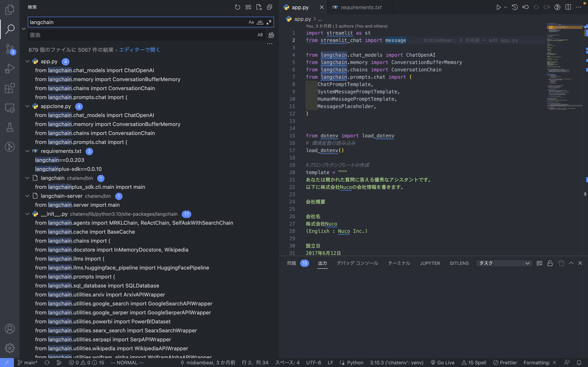Image resolution: width=588 pixels, height=367 pixels.
Task: Split the editor into two panes
Action: click(568, 7)
